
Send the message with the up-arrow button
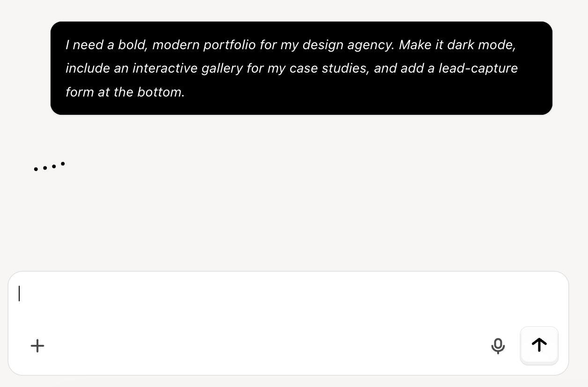click(539, 345)
